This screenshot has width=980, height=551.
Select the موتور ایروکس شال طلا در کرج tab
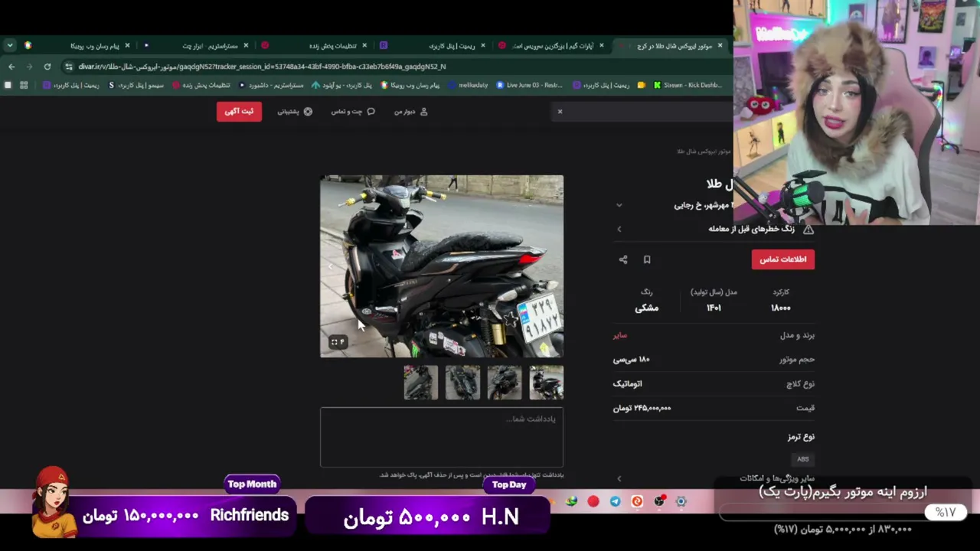coord(670,46)
